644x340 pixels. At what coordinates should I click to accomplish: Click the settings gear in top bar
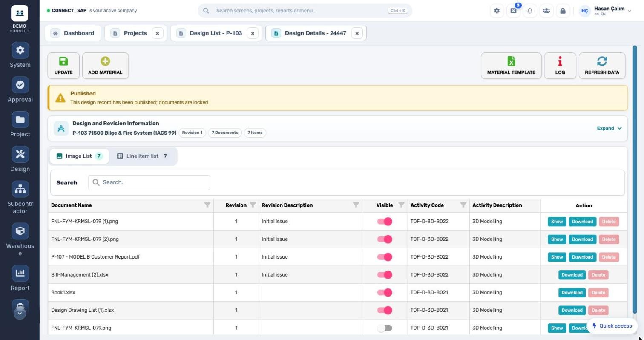497,11
